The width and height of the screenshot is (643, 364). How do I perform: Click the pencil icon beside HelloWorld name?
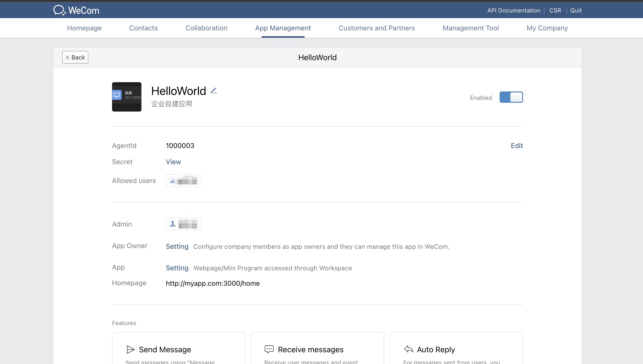(x=214, y=91)
